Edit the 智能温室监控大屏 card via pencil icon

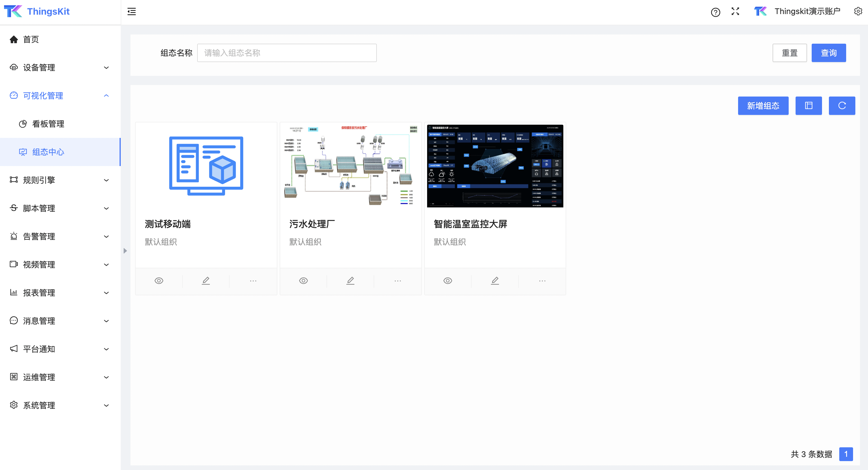click(x=495, y=281)
